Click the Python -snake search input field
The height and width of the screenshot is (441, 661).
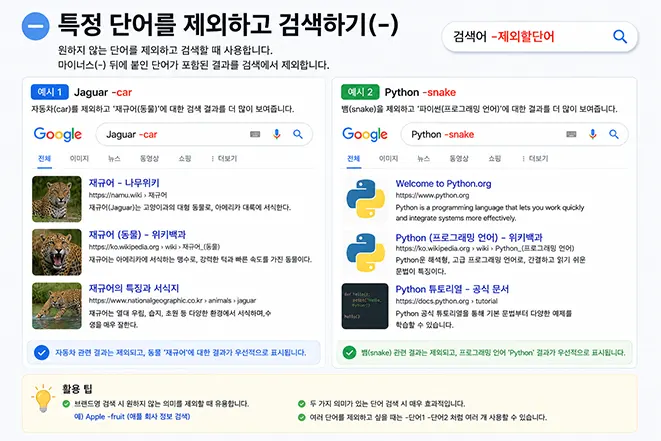coord(514,134)
